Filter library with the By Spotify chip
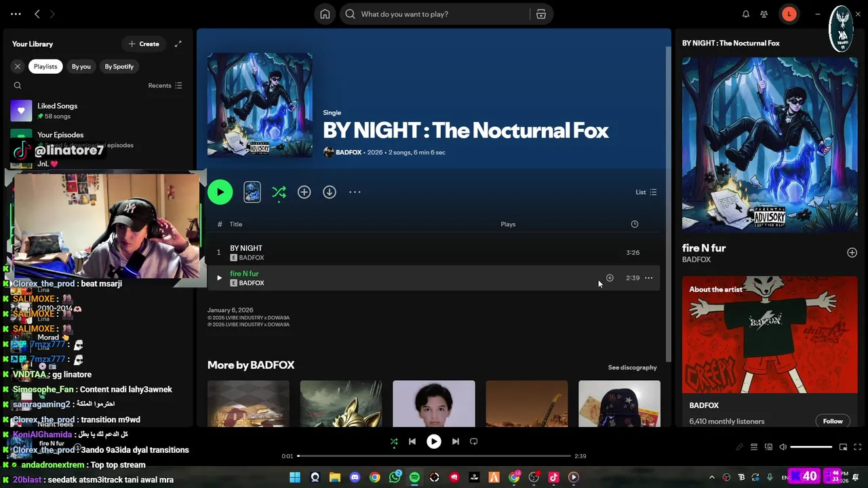This screenshot has width=868, height=488. tap(119, 66)
